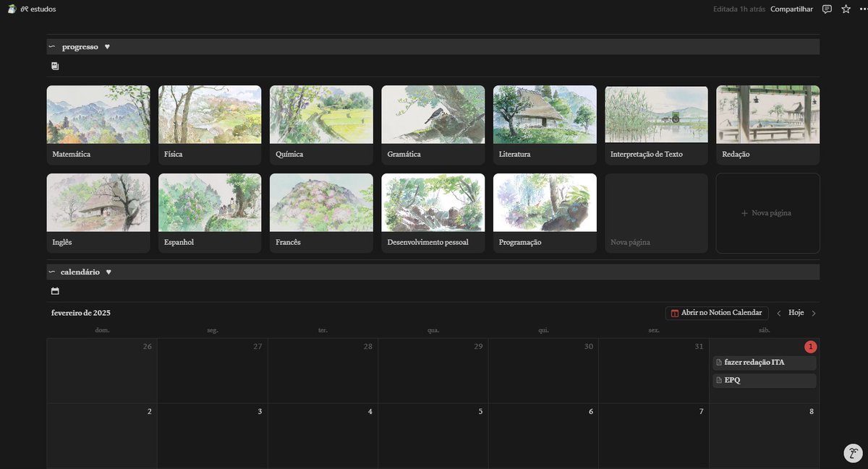Select calendar day 8
The height and width of the screenshot is (469, 868).
[x=765, y=436]
